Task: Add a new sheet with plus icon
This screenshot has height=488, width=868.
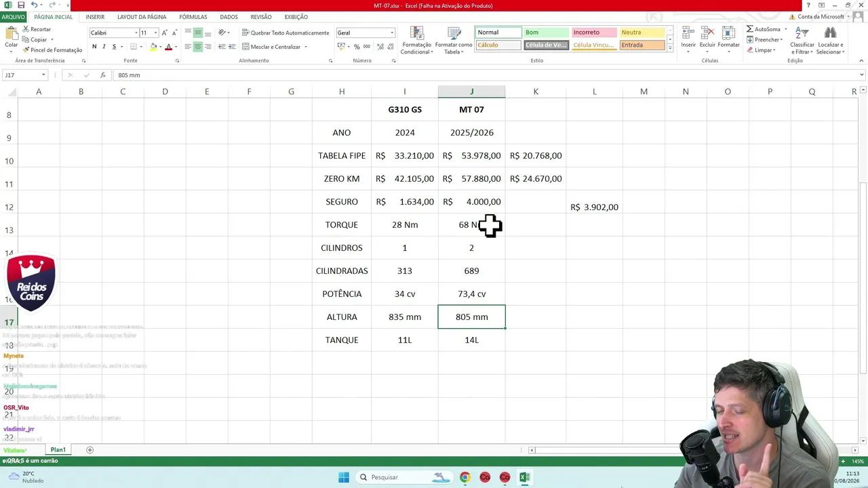Action: coord(90,450)
